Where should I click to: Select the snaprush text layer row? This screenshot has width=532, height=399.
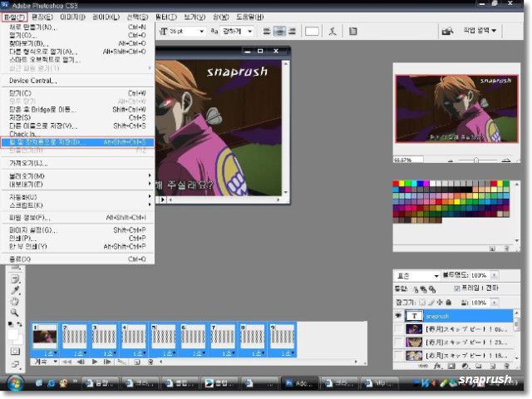(x=455, y=316)
